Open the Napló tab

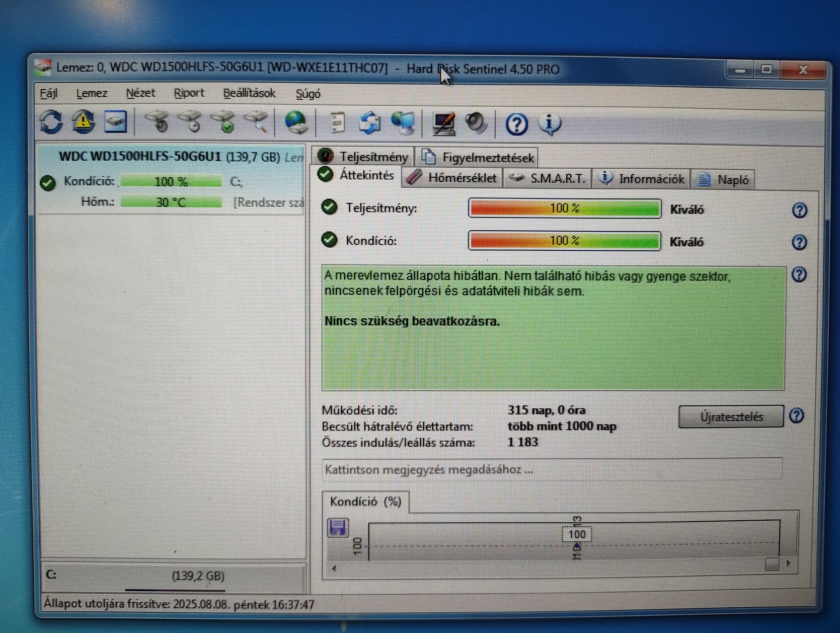(723, 180)
